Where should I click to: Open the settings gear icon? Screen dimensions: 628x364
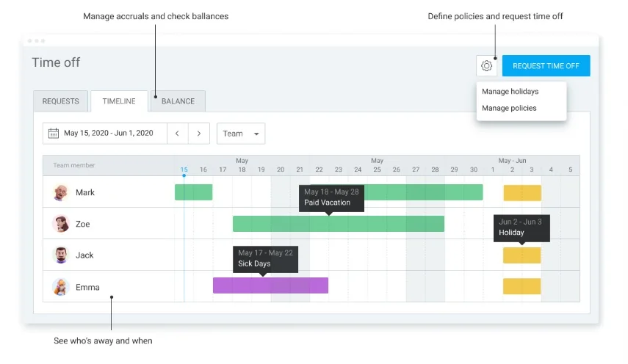pos(486,65)
